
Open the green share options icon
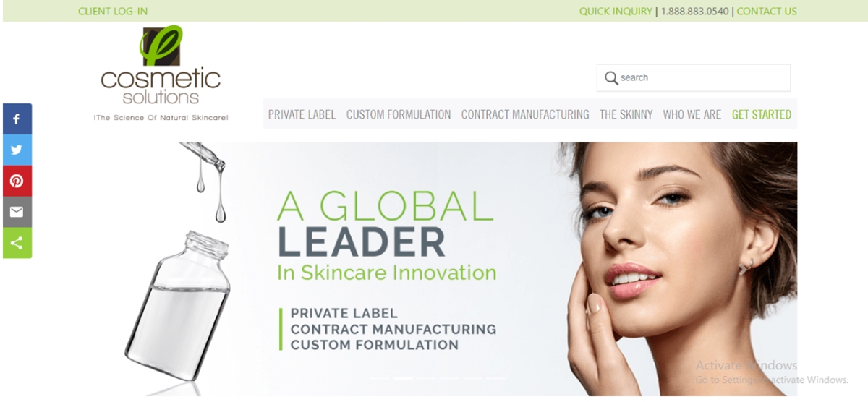[x=17, y=243]
